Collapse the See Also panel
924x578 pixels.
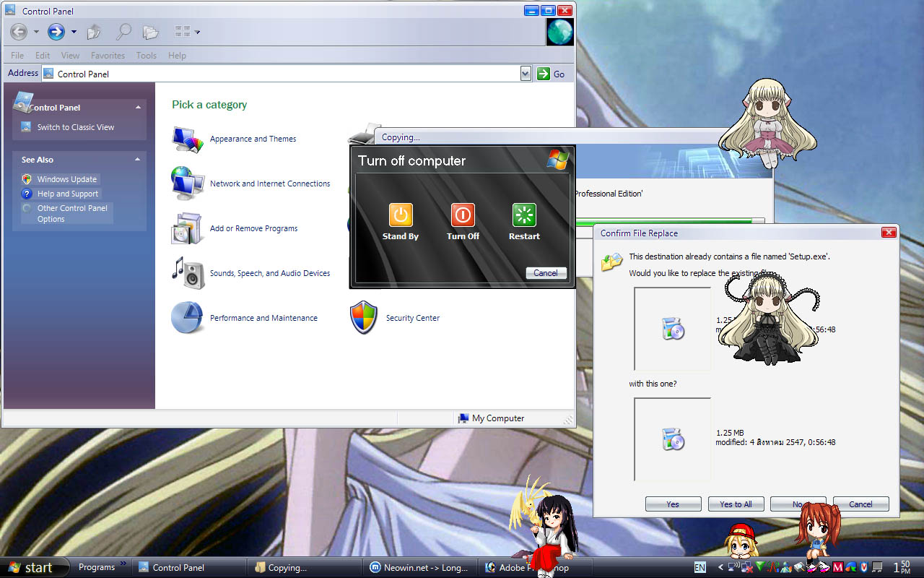pos(137,160)
